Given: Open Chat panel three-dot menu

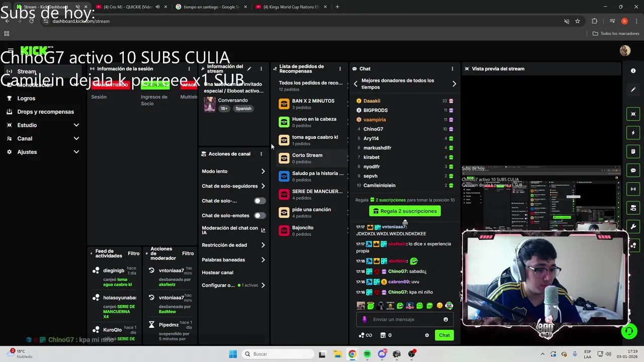Looking at the screenshot, I should click(x=452, y=69).
